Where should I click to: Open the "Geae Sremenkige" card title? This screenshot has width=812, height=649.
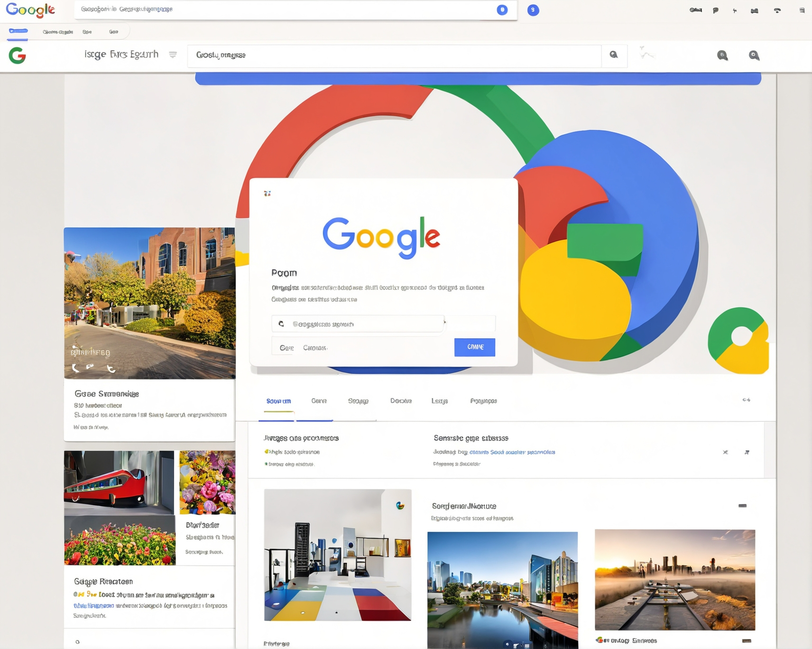[107, 394]
